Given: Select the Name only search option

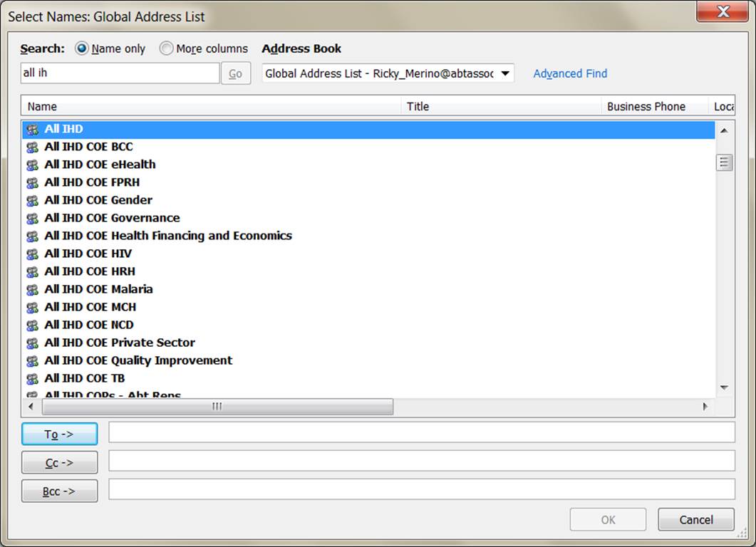Looking at the screenshot, I should click(82, 48).
